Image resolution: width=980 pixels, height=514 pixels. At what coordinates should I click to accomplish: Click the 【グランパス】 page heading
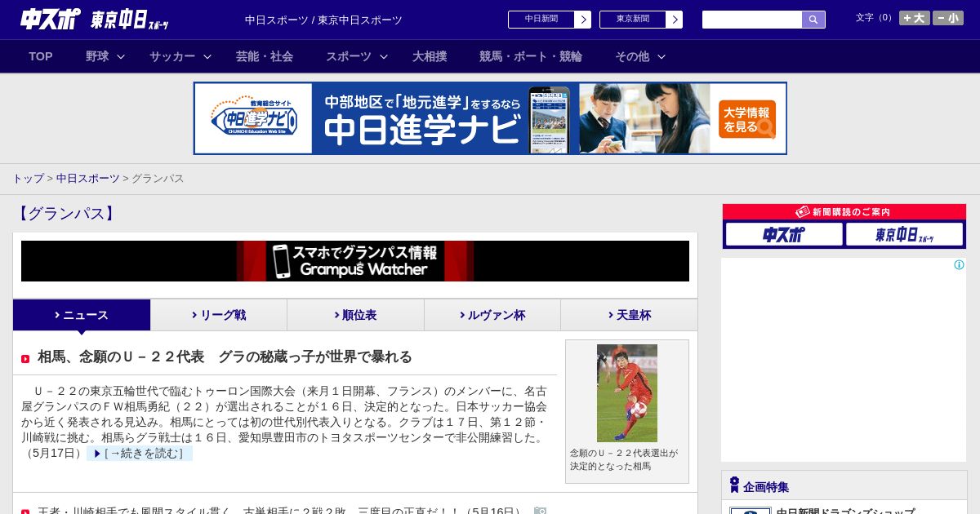point(65,214)
